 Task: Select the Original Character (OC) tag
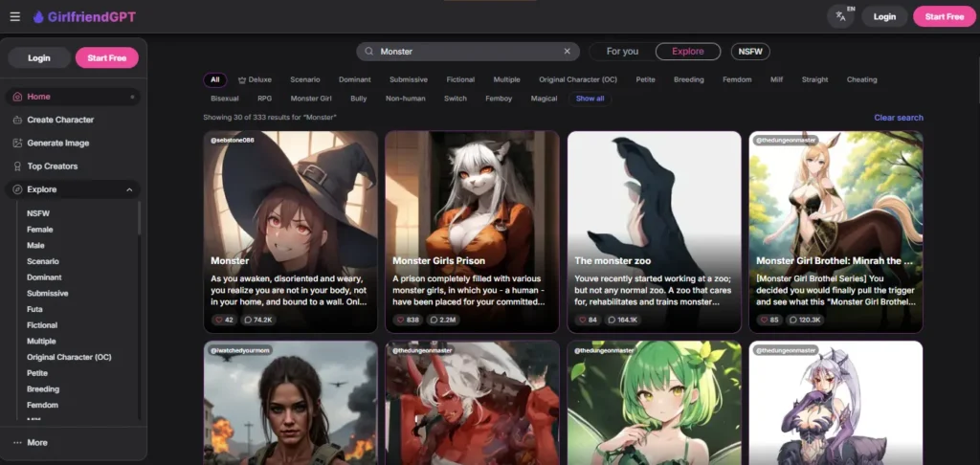(578, 80)
